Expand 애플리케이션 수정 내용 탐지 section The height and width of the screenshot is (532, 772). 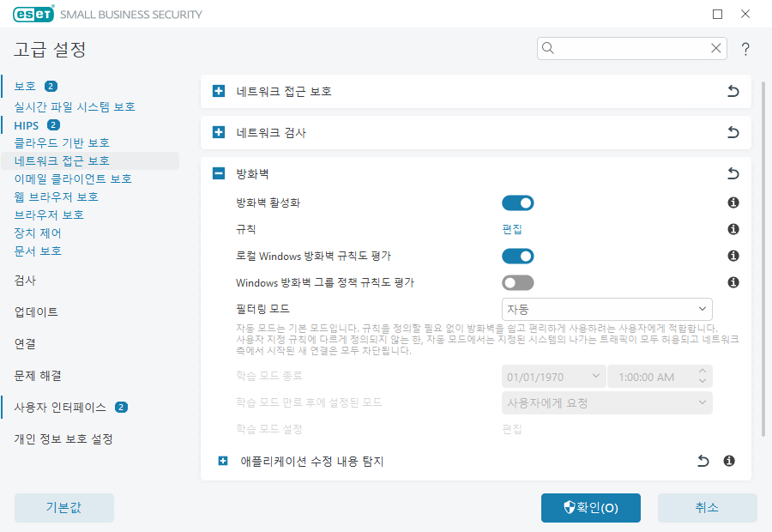[x=223, y=461]
